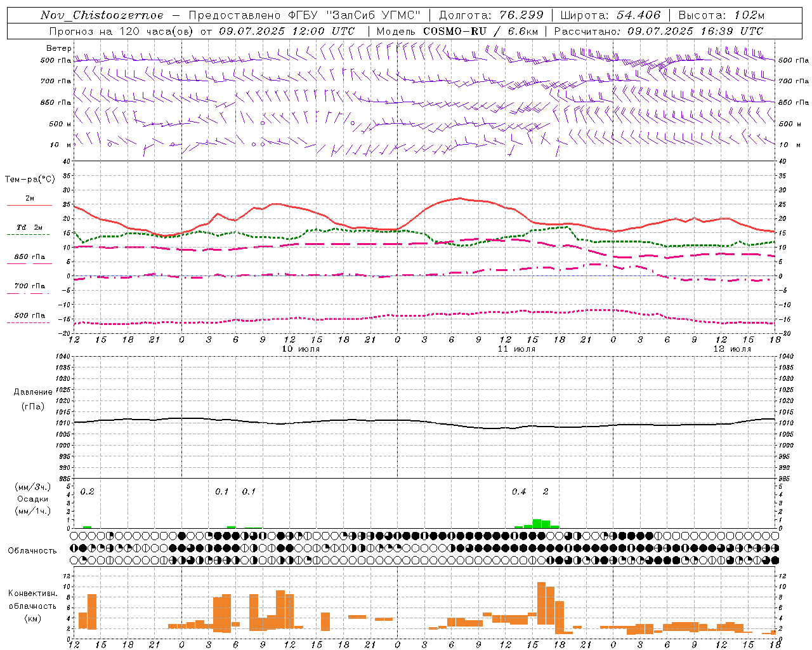The image size is (812, 650).
Task: Click the 'Давление' pressure panel label
Action: coord(33,392)
